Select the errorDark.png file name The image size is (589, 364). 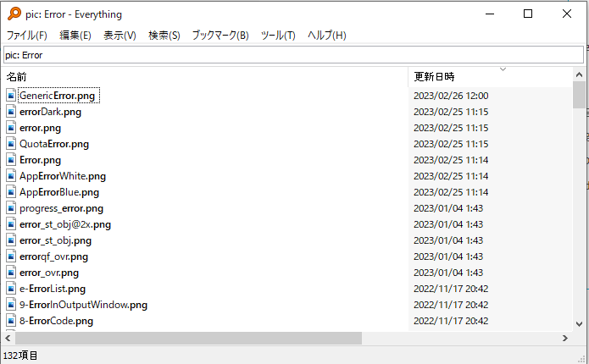[50, 112]
